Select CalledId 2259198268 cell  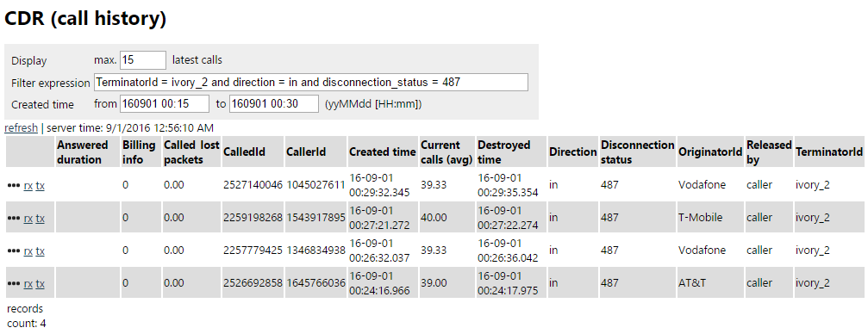(x=253, y=217)
